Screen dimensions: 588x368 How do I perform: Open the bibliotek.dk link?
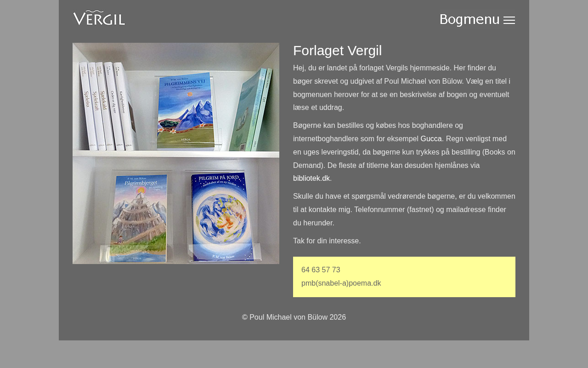(x=311, y=178)
